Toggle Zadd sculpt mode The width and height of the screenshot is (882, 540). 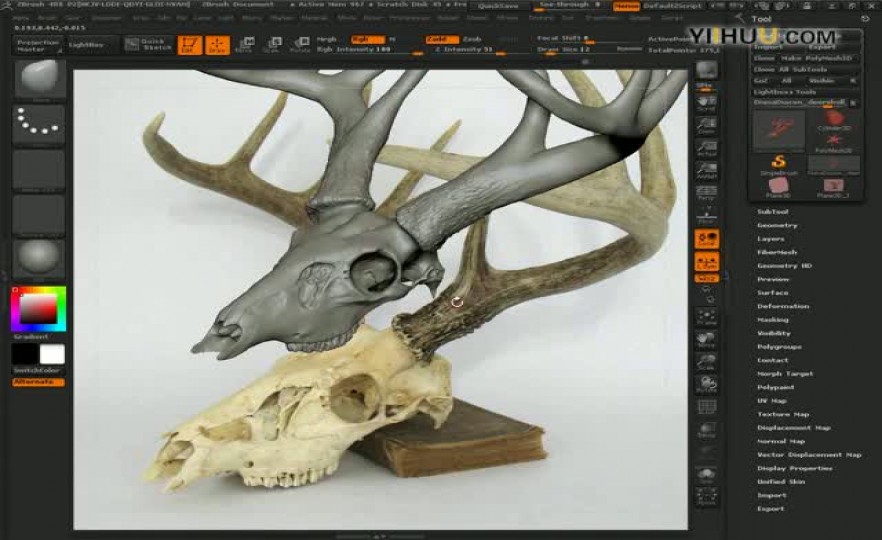pos(442,39)
